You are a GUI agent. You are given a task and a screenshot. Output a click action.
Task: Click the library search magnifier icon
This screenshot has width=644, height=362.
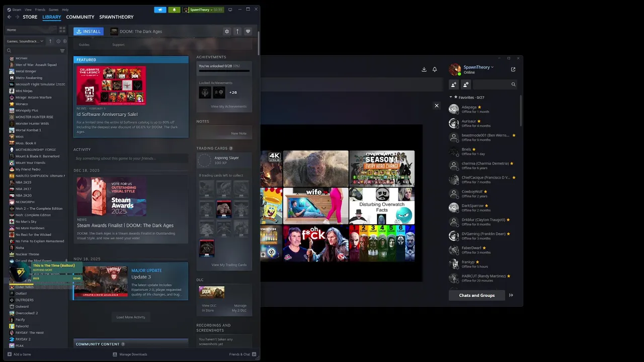click(x=9, y=51)
